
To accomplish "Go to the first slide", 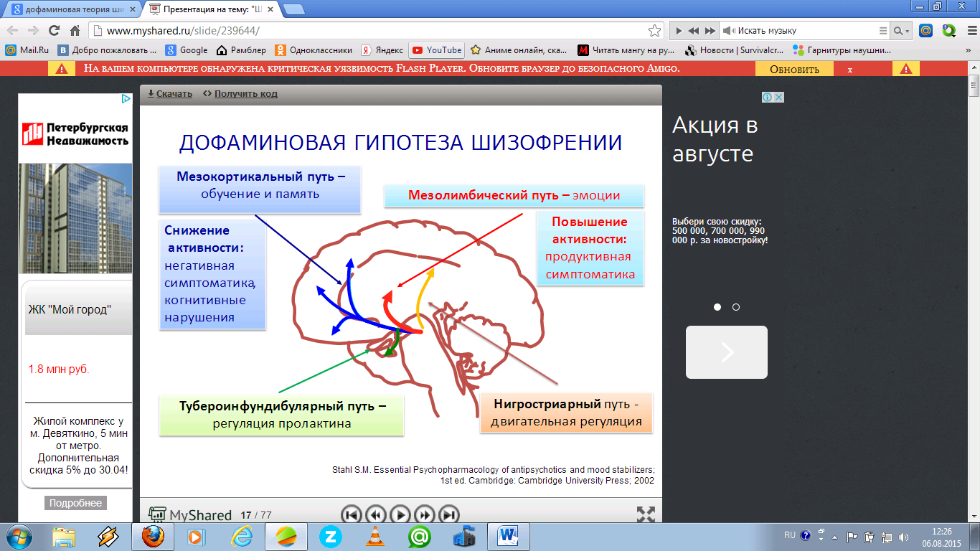I will [x=351, y=514].
